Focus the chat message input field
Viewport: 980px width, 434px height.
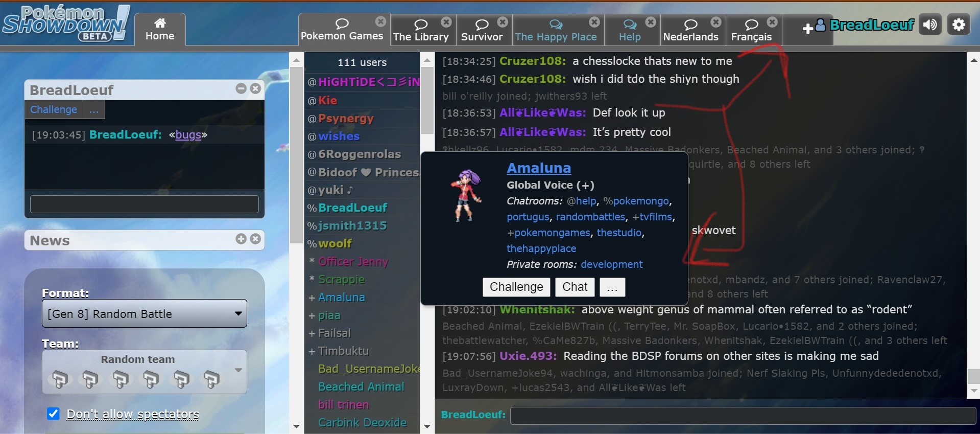[742, 416]
